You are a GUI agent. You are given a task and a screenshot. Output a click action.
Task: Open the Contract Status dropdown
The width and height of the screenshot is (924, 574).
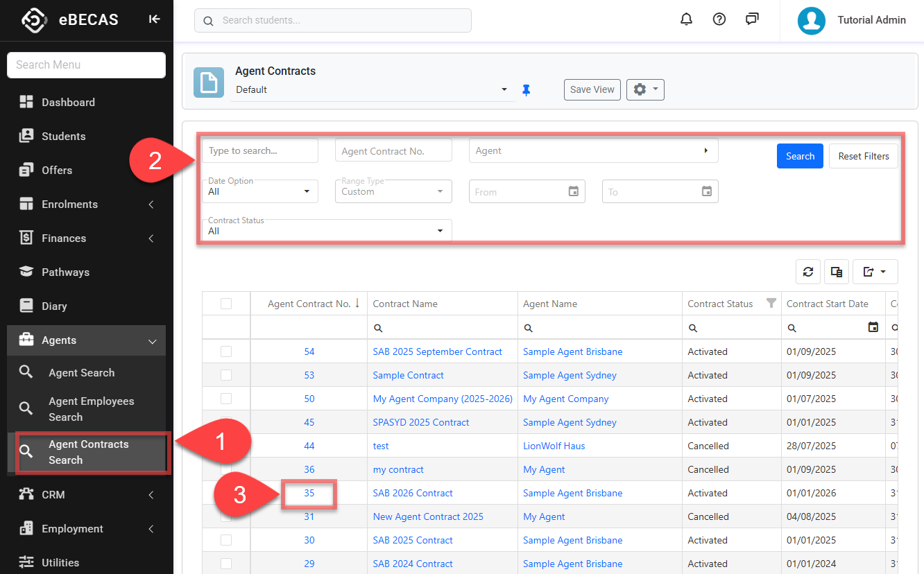tap(327, 231)
